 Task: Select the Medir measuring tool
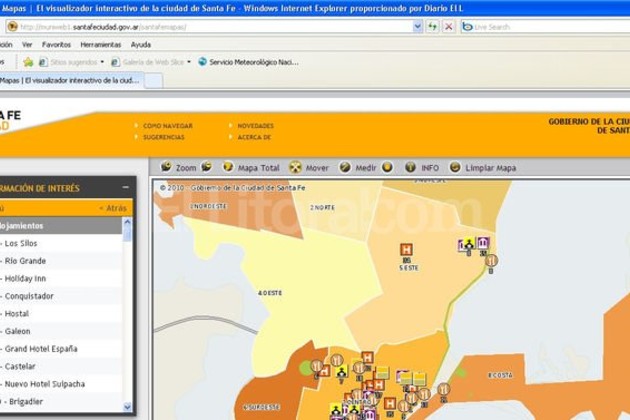click(367, 168)
